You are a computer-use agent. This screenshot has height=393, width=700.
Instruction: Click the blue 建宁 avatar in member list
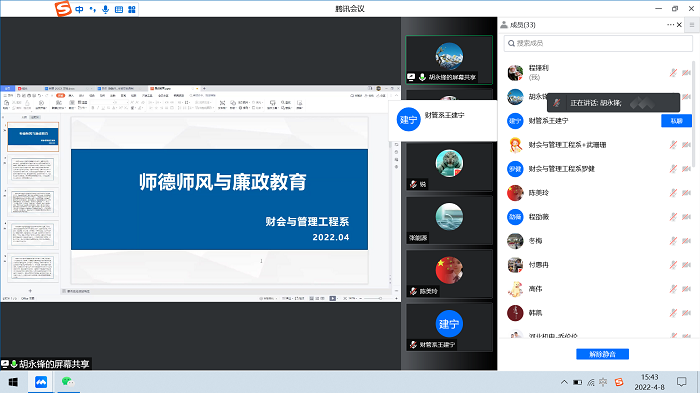515,121
